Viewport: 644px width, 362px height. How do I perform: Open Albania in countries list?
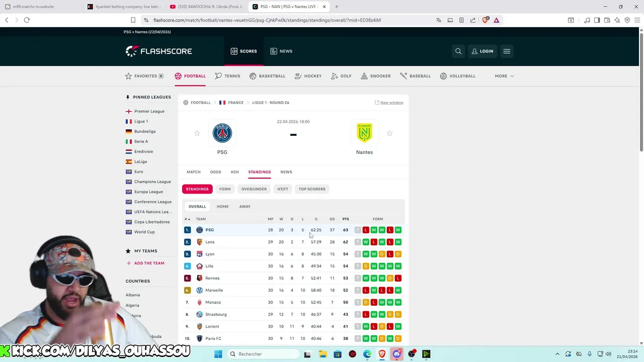[x=133, y=295]
